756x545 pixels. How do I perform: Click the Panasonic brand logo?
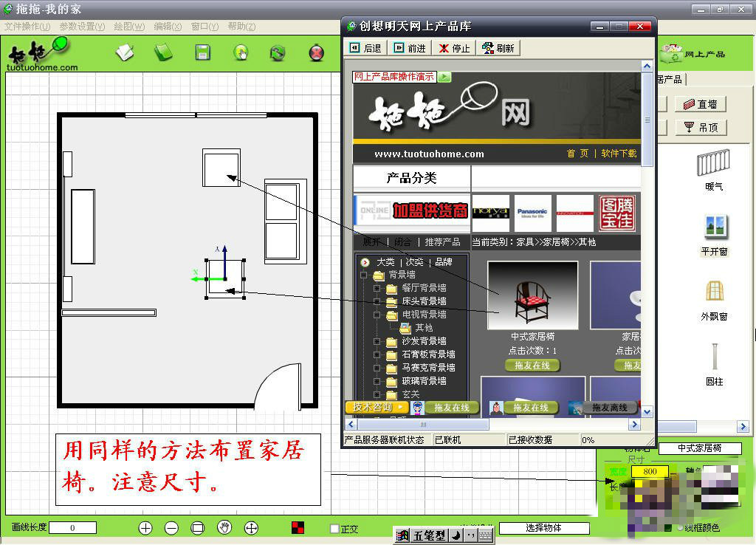pos(532,213)
